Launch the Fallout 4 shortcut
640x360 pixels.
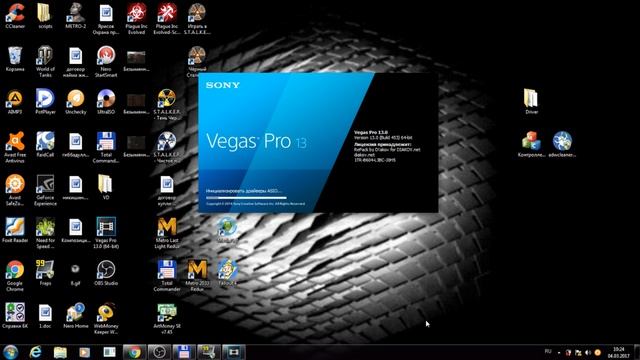(227, 272)
